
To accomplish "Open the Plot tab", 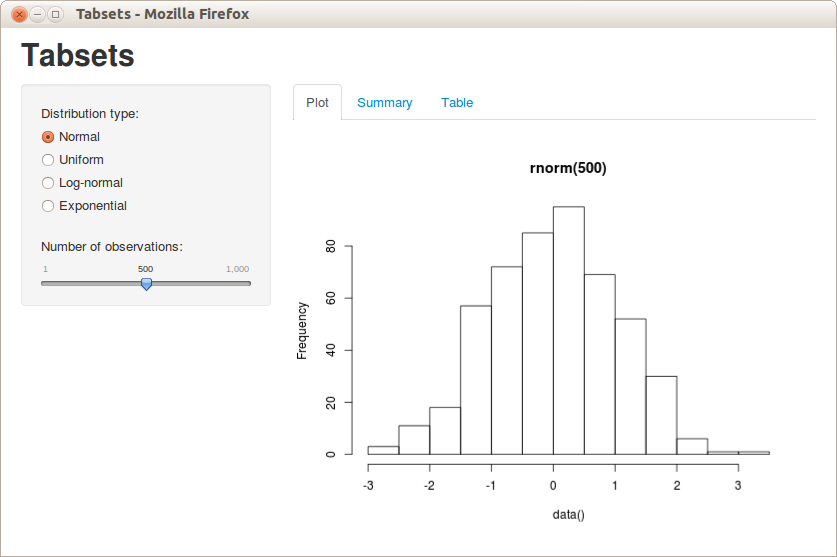I will point(317,103).
